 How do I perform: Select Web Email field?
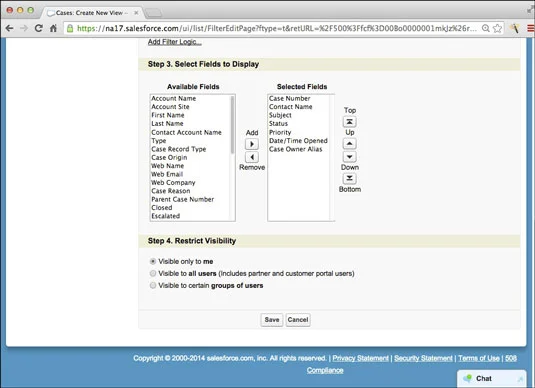[x=167, y=174]
